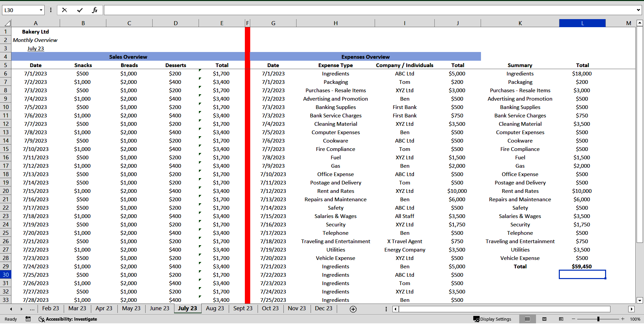Click the Name Box showing L30
Screen dimensions: 644x324
(20, 10)
